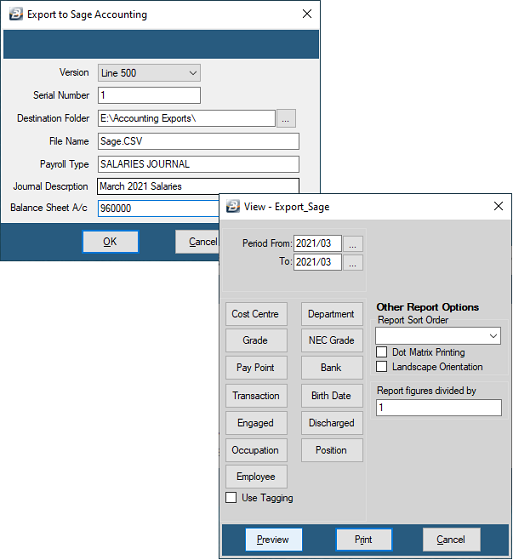Confirm export with the OK button
513x560 pixels.
110,242
